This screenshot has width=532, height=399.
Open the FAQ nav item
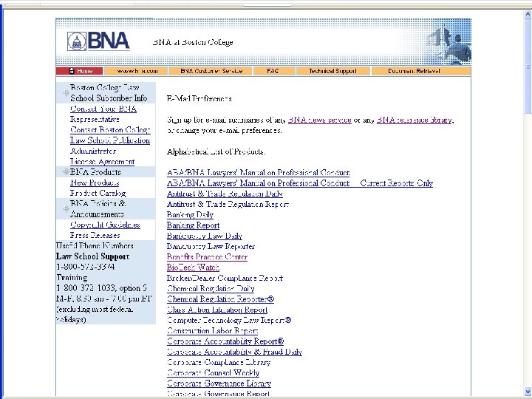pos(273,71)
